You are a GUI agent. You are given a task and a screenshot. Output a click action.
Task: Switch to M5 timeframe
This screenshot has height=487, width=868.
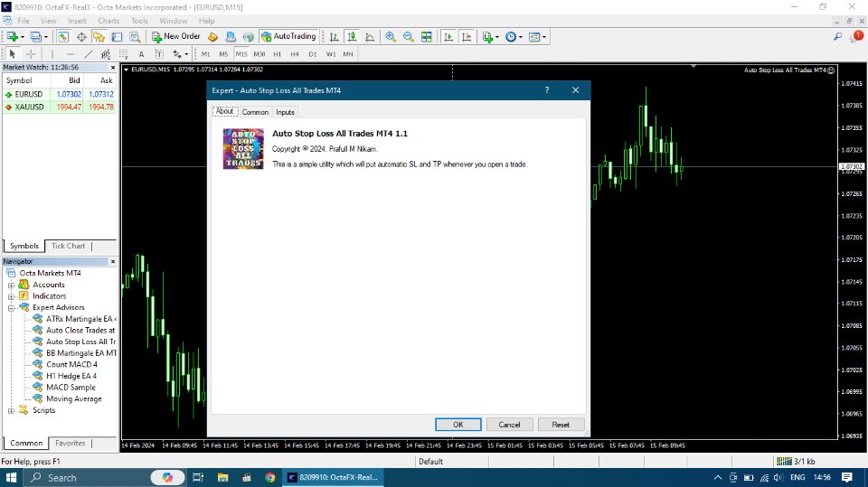(x=223, y=53)
